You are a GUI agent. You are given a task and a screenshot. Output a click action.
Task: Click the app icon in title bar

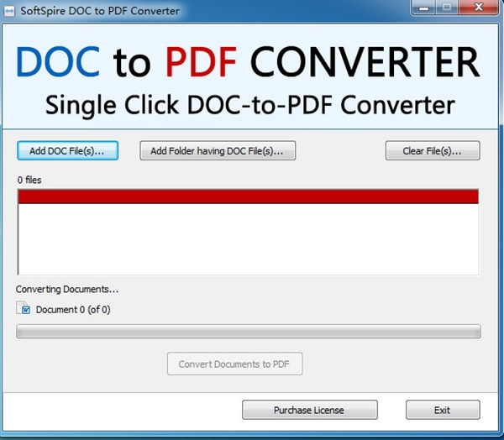[9, 11]
